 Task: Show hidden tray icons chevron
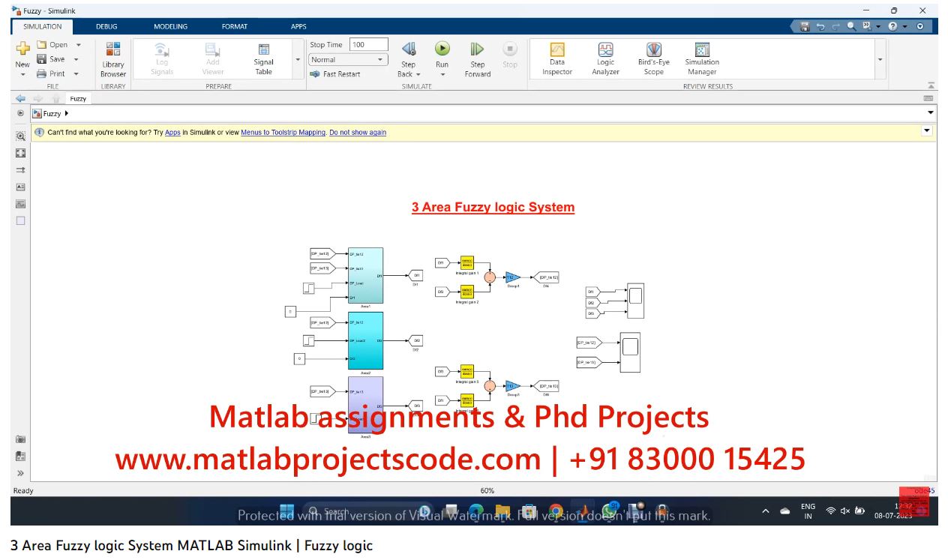coord(766,511)
